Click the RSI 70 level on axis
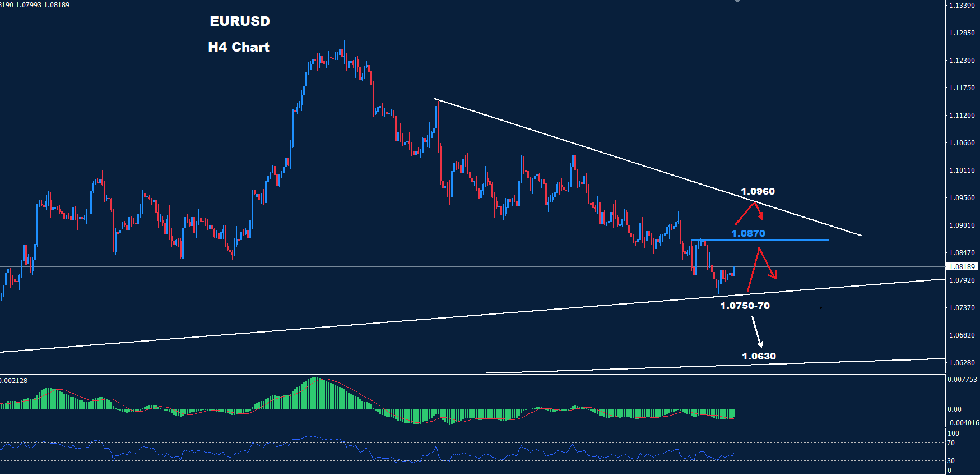 coord(951,443)
